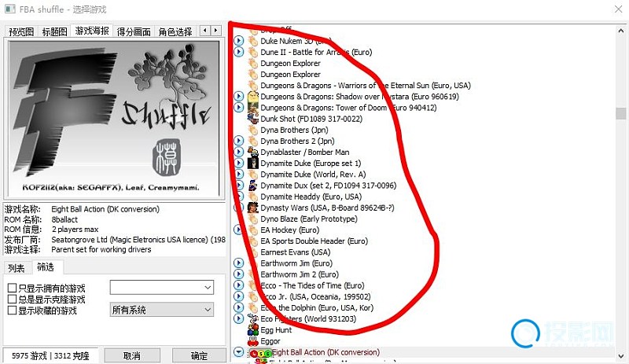Click the icon beside Dyna Brothers 2 (Jpn)
The image size is (629, 364).
coord(252,142)
